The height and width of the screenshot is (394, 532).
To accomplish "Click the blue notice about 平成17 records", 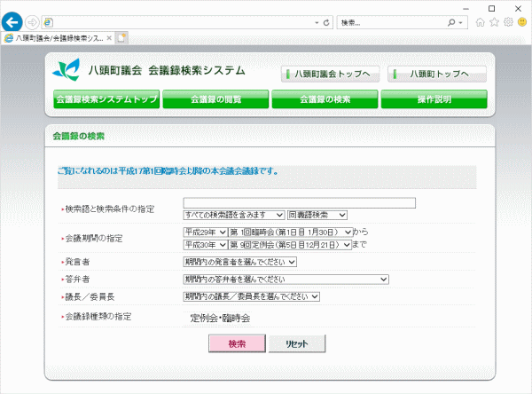I will pos(168,171).
